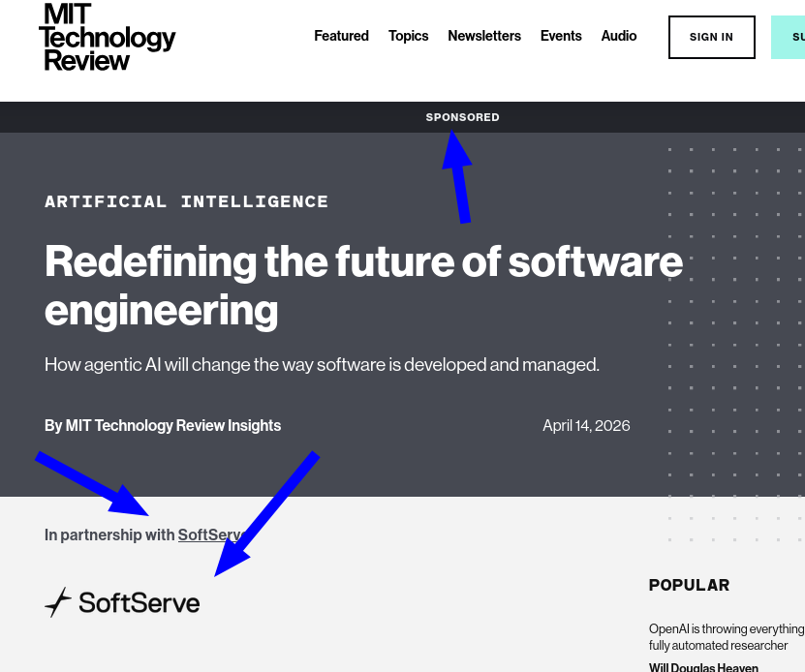Open the Topics menu

pyautogui.click(x=408, y=36)
